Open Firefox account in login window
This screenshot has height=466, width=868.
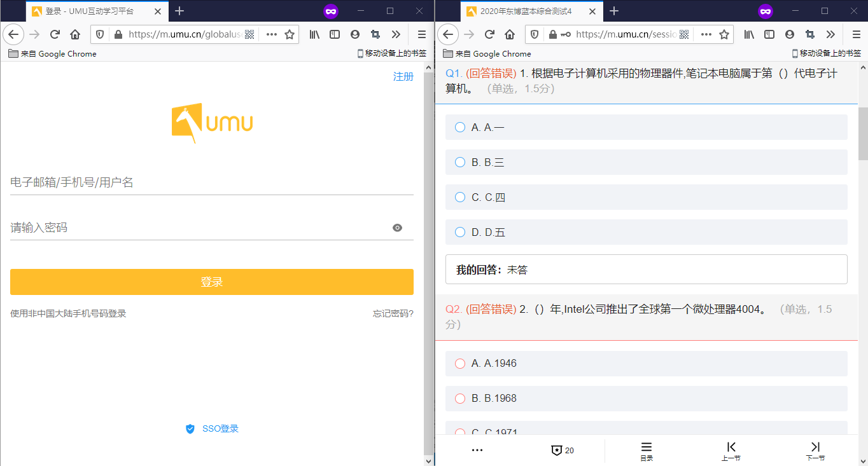tap(355, 35)
